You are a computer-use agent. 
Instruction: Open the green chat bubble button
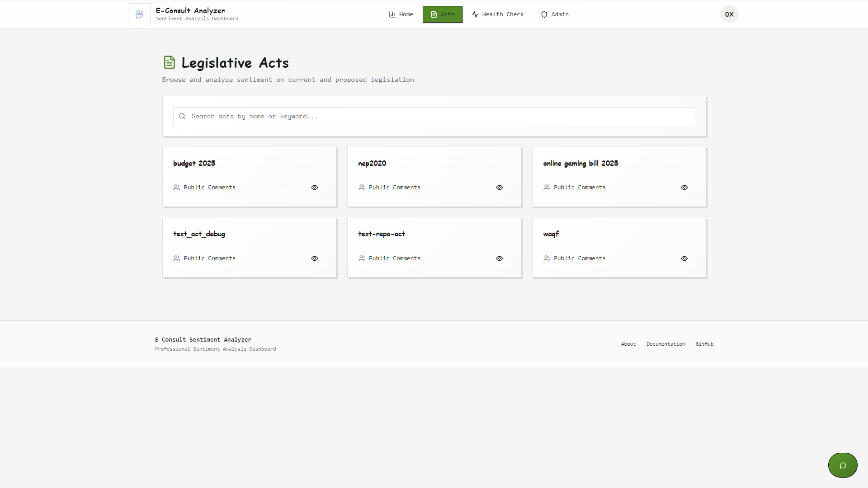[842, 465]
